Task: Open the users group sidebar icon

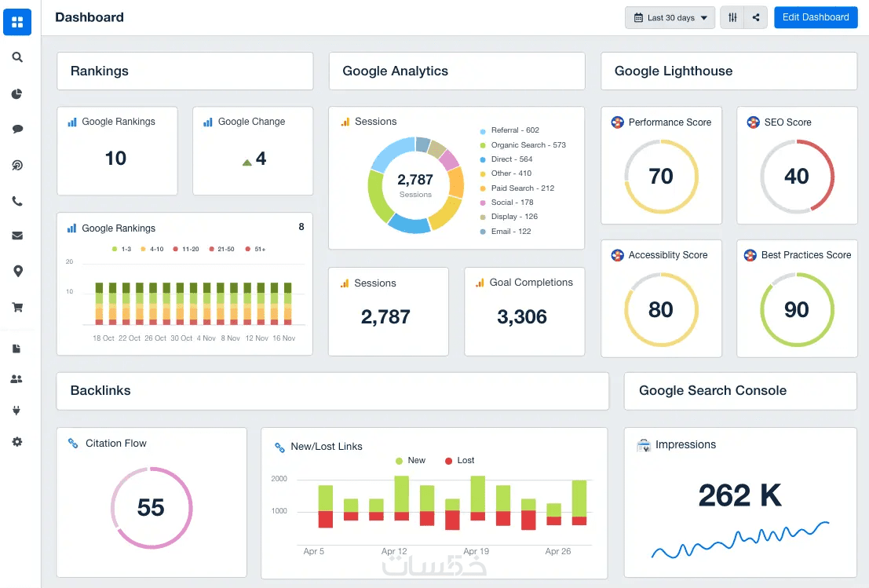Action: [16, 379]
